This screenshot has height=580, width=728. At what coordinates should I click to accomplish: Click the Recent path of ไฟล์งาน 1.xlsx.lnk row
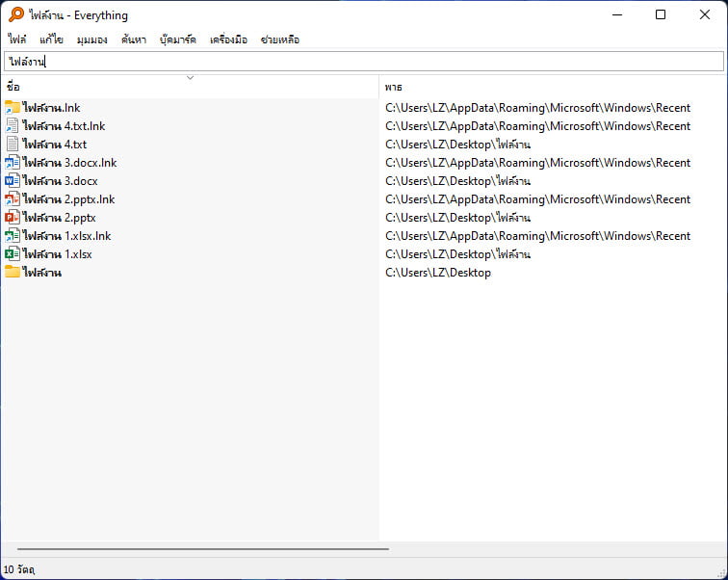(537, 236)
